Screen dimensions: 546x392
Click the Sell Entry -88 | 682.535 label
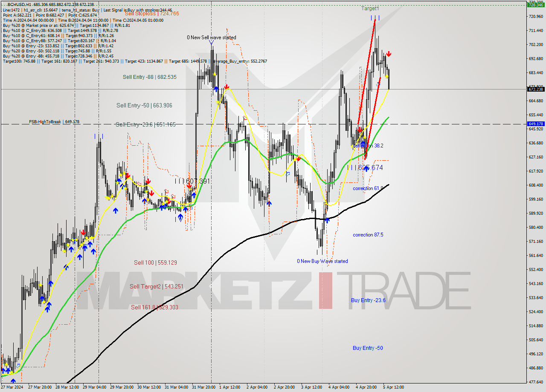tap(149, 77)
